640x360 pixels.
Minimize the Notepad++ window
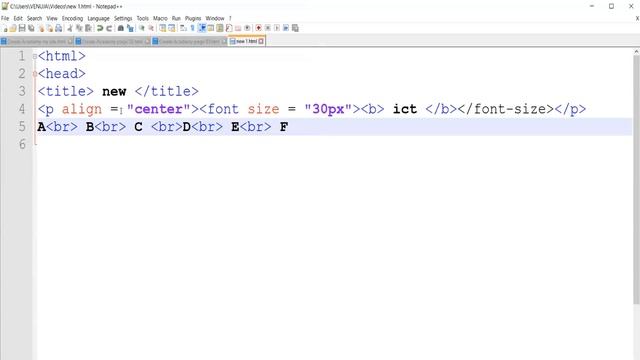592,6
